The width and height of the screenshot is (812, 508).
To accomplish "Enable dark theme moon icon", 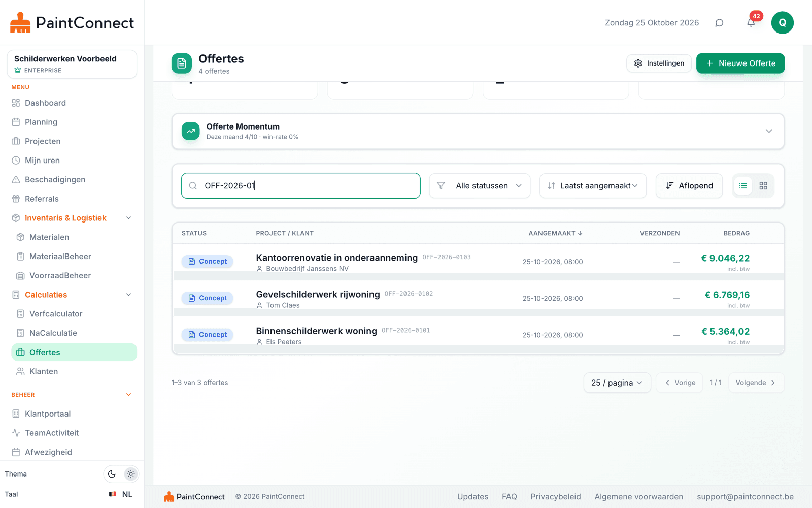I will point(112,474).
